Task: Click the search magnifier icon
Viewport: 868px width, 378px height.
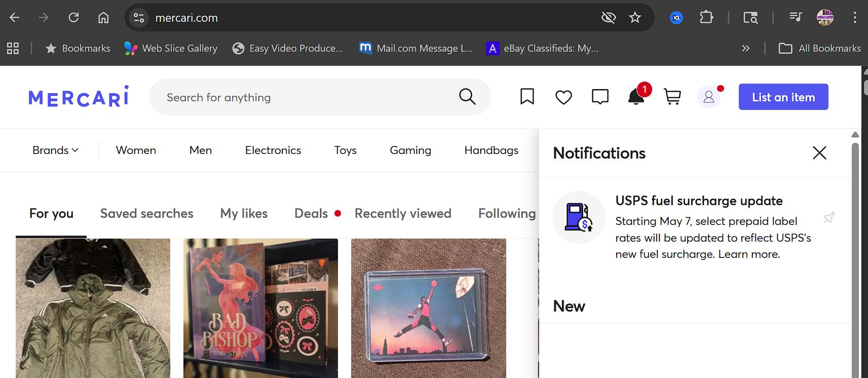Action: pos(467,96)
